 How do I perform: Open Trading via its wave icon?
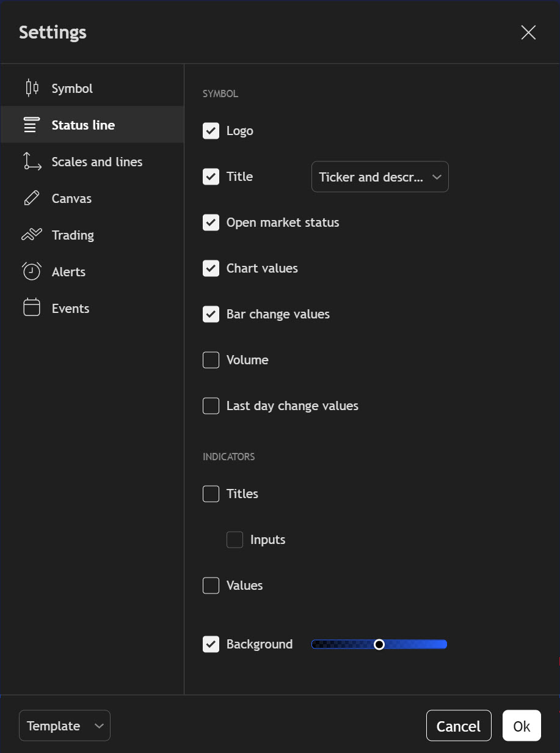coord(32,235)
